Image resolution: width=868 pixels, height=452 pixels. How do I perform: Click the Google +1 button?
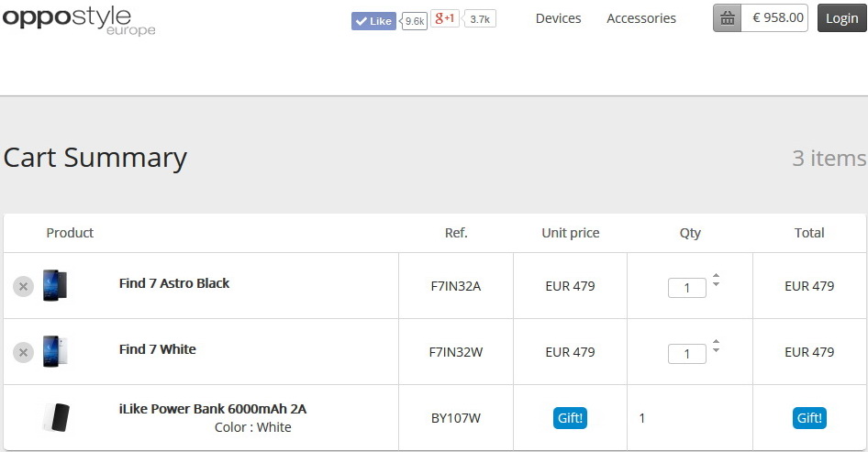click(x=445, y=18)
